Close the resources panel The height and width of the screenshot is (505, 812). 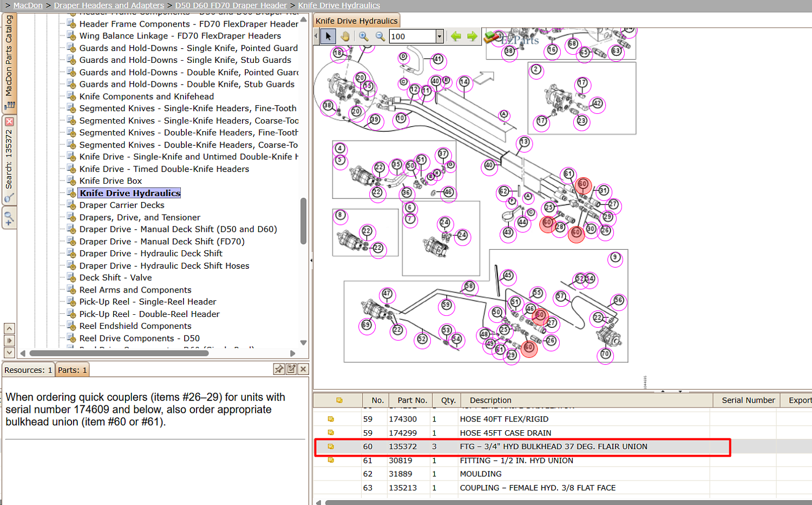tap(303, 369)
